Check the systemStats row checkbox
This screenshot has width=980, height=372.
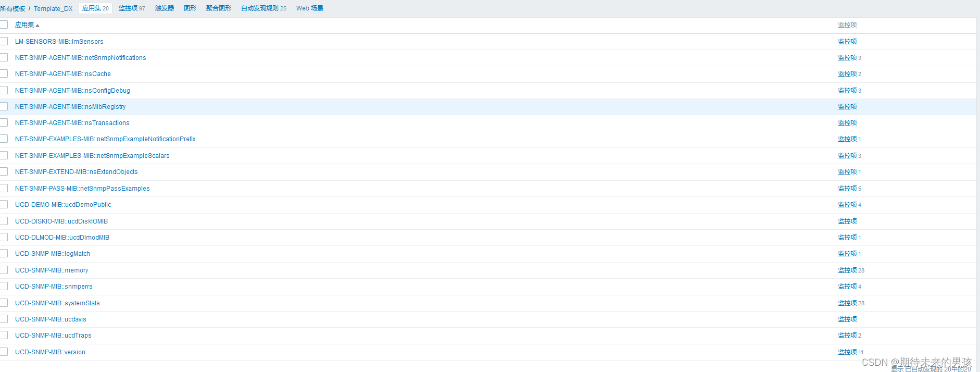click(x=4, y=303)
